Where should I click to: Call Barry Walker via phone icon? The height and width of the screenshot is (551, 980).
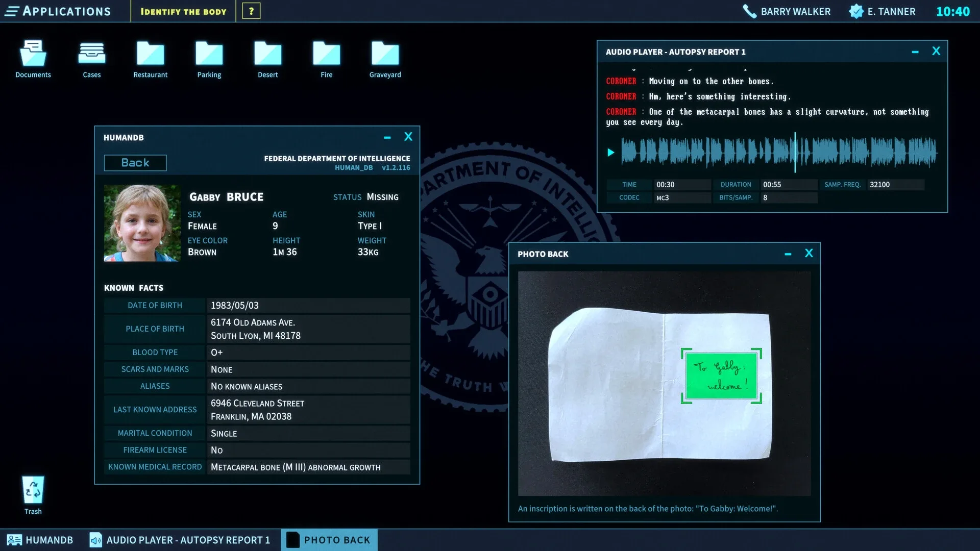coord(749,11)
